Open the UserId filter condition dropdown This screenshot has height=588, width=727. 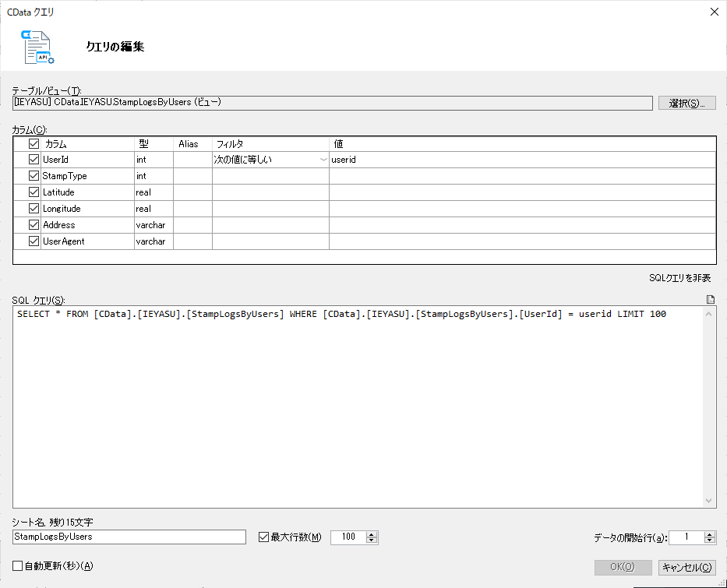coord(323,160)
